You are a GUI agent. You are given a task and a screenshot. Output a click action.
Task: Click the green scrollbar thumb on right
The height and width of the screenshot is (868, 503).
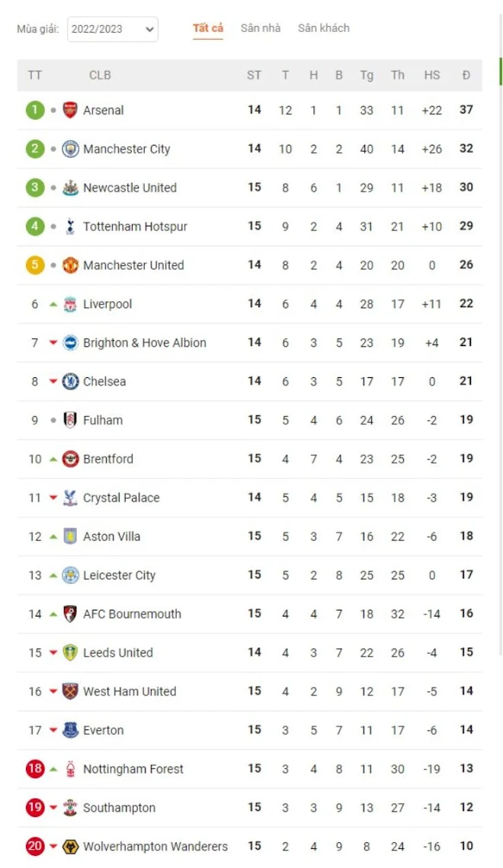coord(501,71)
